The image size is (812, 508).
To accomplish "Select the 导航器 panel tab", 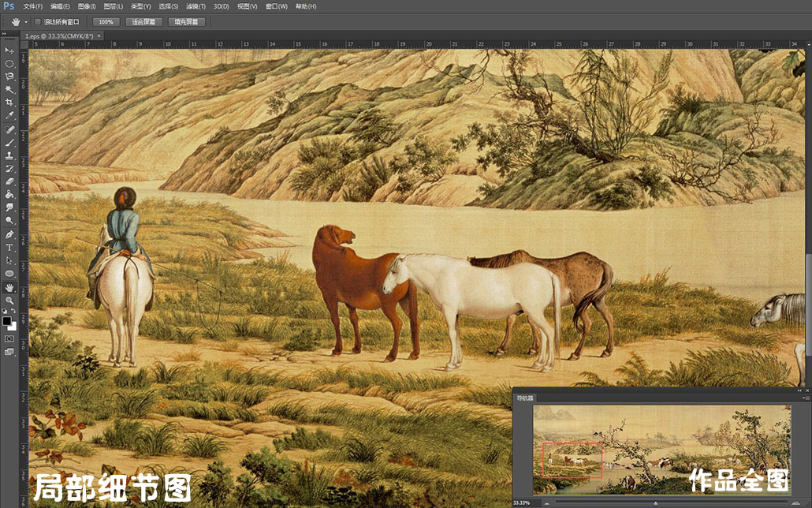I will tap(525, 398).
